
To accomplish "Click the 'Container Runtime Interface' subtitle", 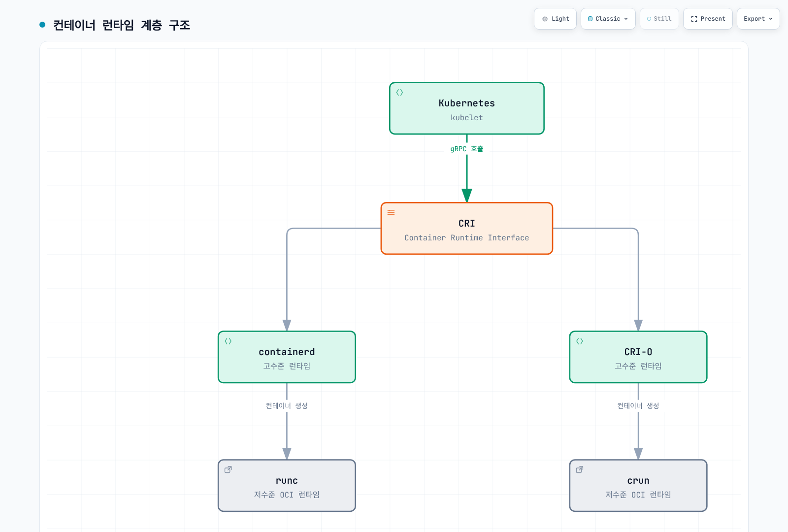I will [467, 238].
